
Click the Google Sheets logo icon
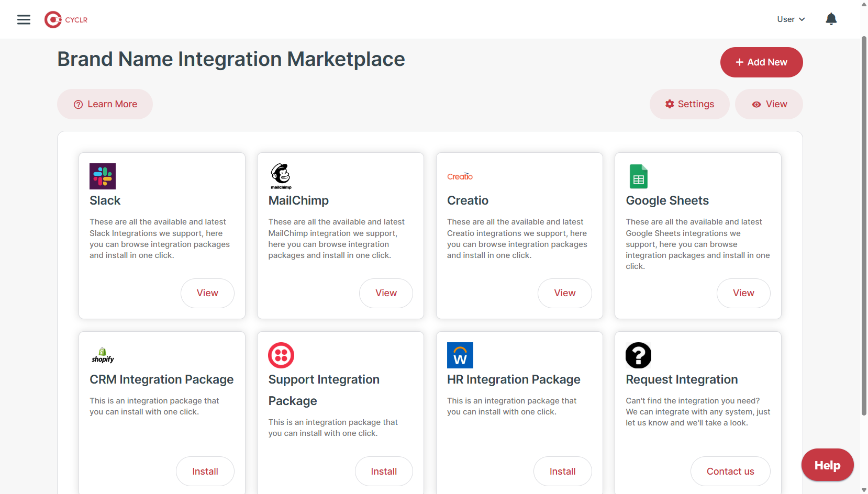(639, 176)
